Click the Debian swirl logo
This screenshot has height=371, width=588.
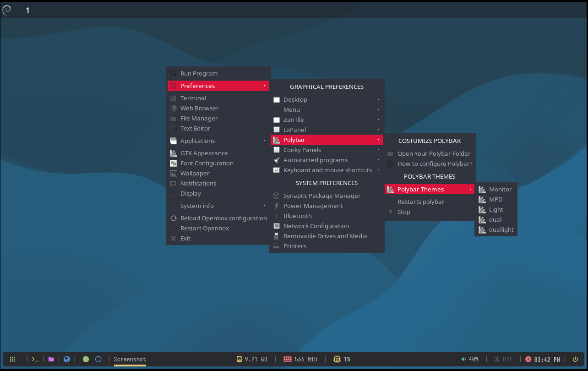[x=7, y=10]
